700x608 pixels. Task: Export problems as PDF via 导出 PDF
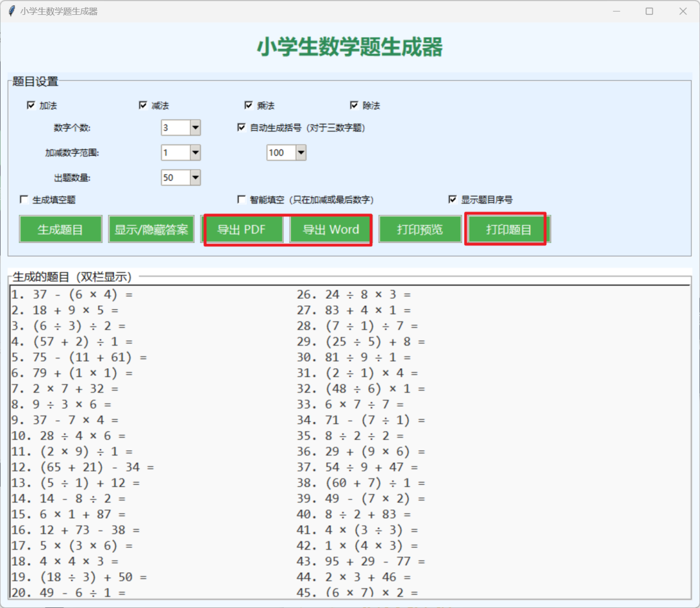244,229
